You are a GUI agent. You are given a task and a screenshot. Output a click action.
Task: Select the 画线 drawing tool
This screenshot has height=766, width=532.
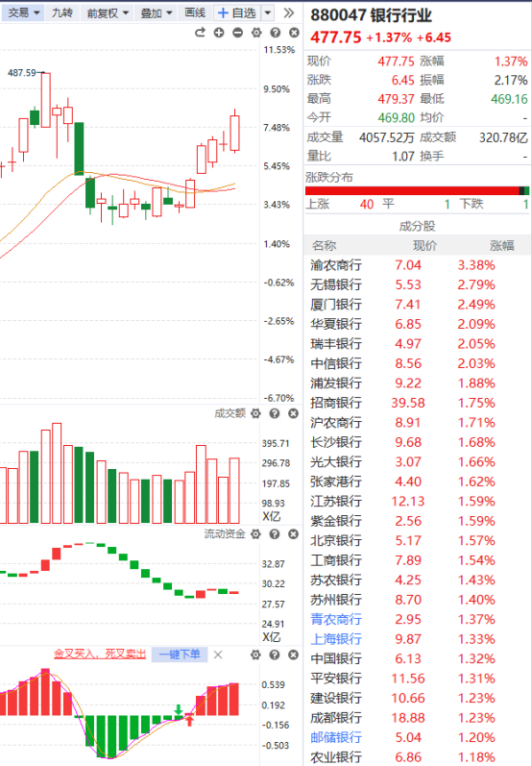195,12
